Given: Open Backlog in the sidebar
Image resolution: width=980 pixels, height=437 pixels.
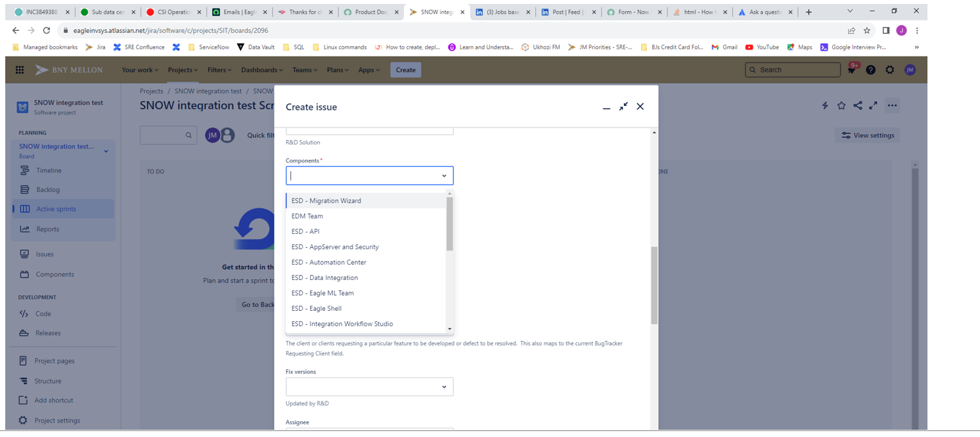Looking at the screenshot, I should (48, 189).
